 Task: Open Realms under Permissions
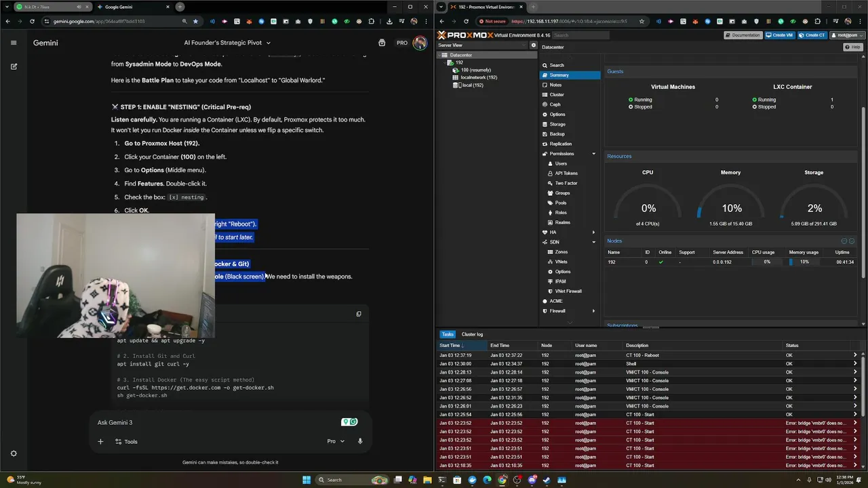(x=562, y=222)
